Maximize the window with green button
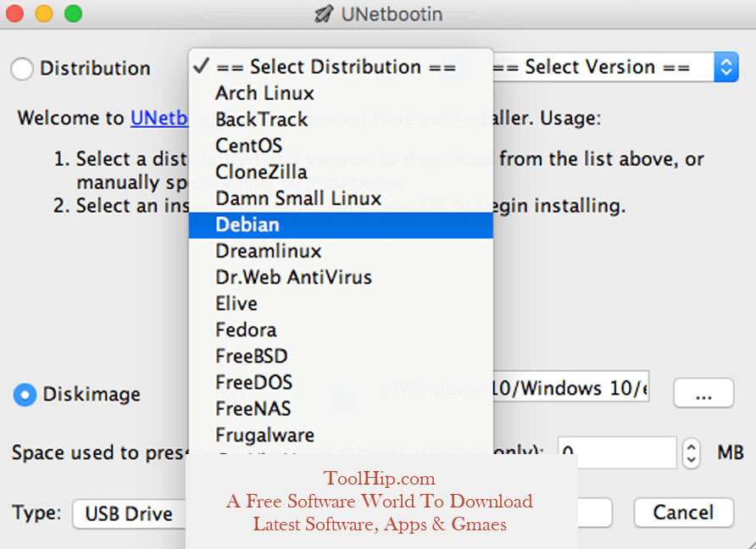The width and height of the screenshot is (756, 549). pyautogui.click(x=73, y=13)
